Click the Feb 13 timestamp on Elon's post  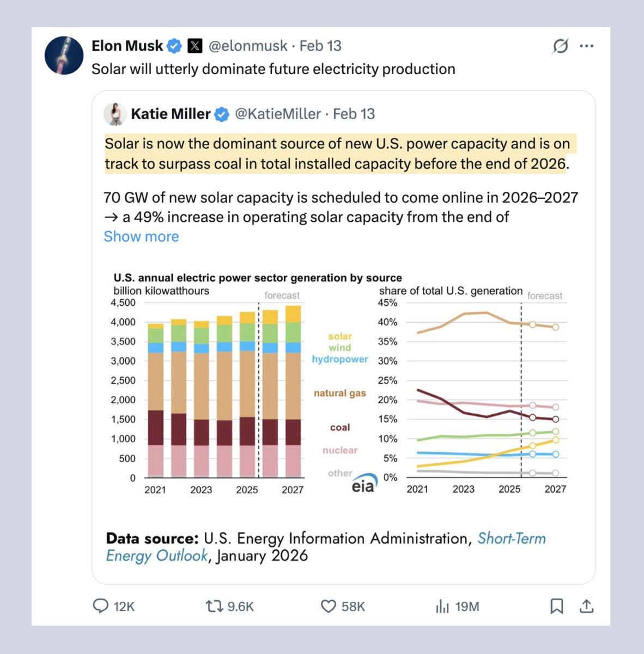tap(320, 46)
